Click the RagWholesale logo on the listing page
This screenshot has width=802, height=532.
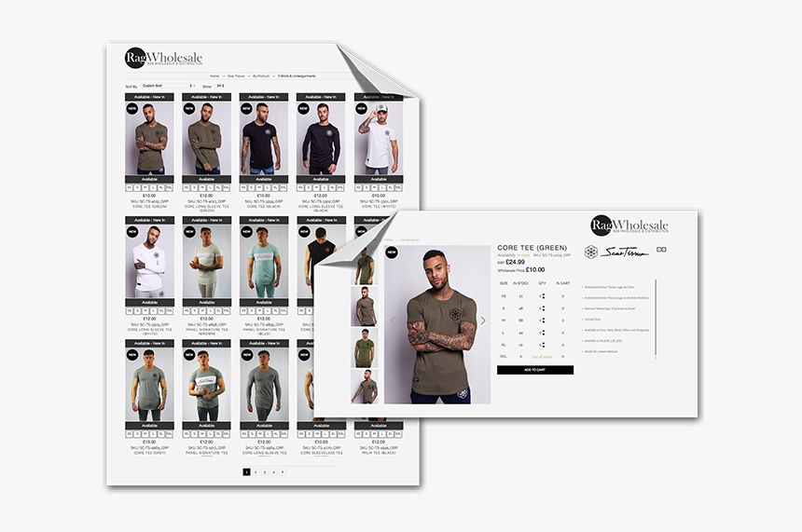coord(164,58)
